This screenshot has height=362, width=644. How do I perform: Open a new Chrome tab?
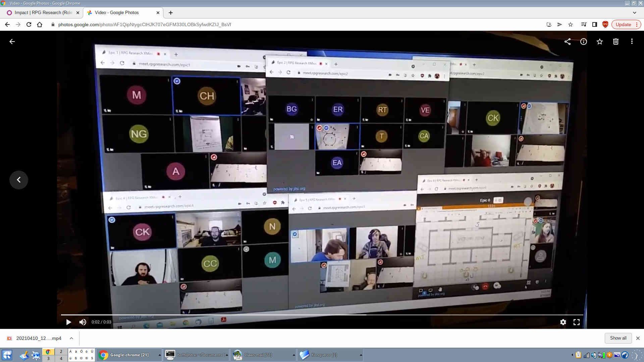[x=171, y=13]
